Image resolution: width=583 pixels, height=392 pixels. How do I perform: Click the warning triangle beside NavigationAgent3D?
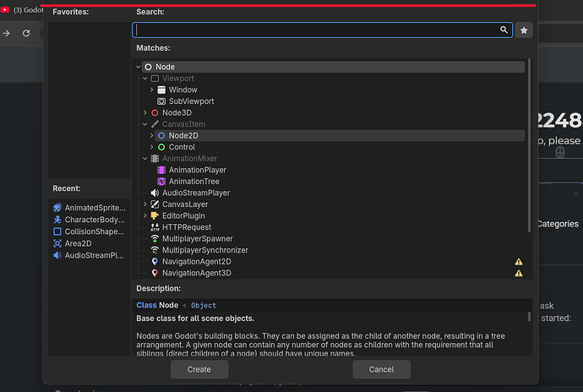point(519,274)
